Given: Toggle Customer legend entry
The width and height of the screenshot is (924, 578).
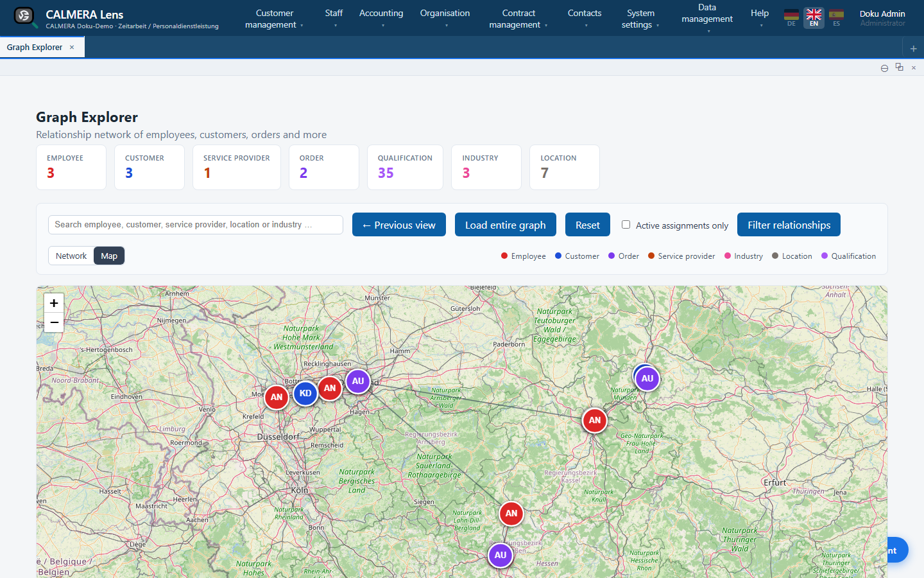Looking at the screenshot, I should tap(577, 256).
